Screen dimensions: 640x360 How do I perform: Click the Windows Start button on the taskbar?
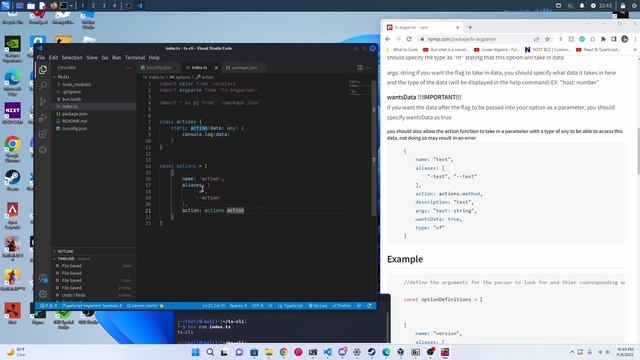[196, 352]
